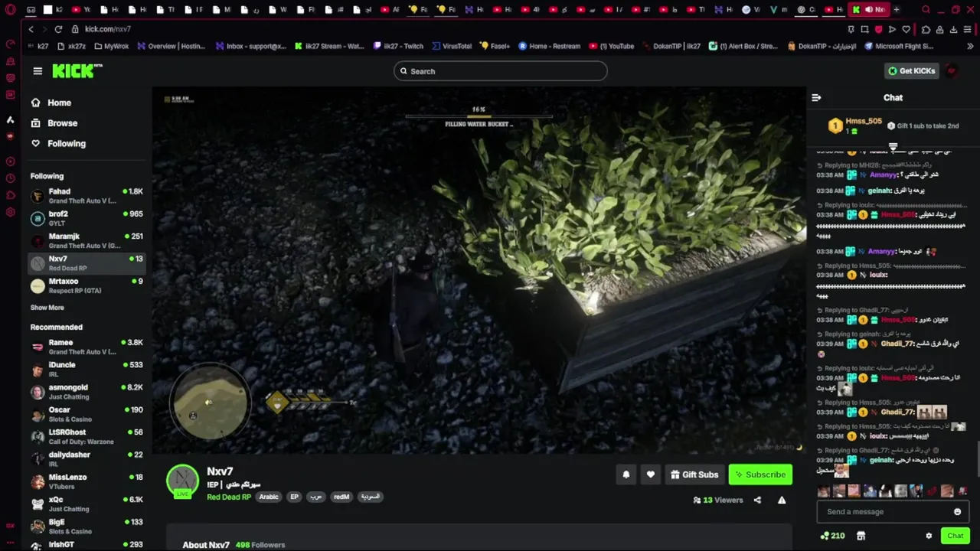Image resolution: width=980 pixels, height=551 pixels.
Task: Open asmongold recommended channel
Action: [x=86, y=392]
